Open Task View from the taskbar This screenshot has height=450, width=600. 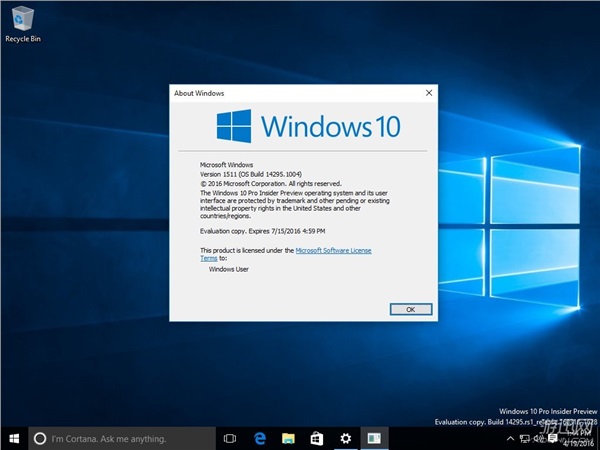(x=230, y=438)
